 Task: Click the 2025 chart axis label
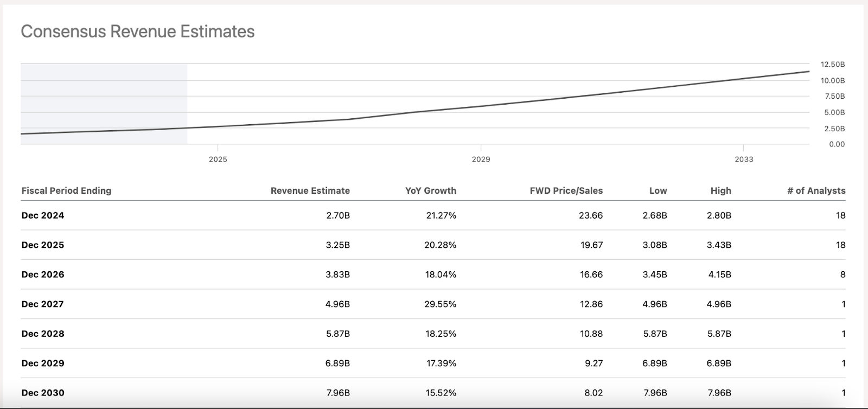coord(218,159)
